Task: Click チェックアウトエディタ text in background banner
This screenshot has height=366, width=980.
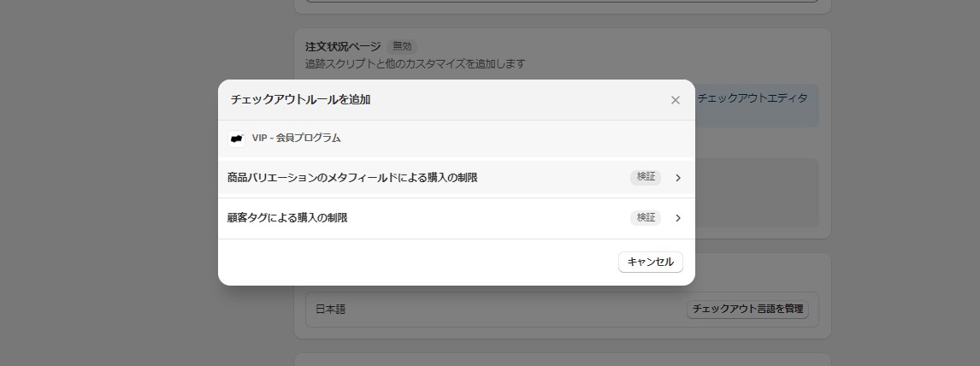Action: (x=753, y=98)
